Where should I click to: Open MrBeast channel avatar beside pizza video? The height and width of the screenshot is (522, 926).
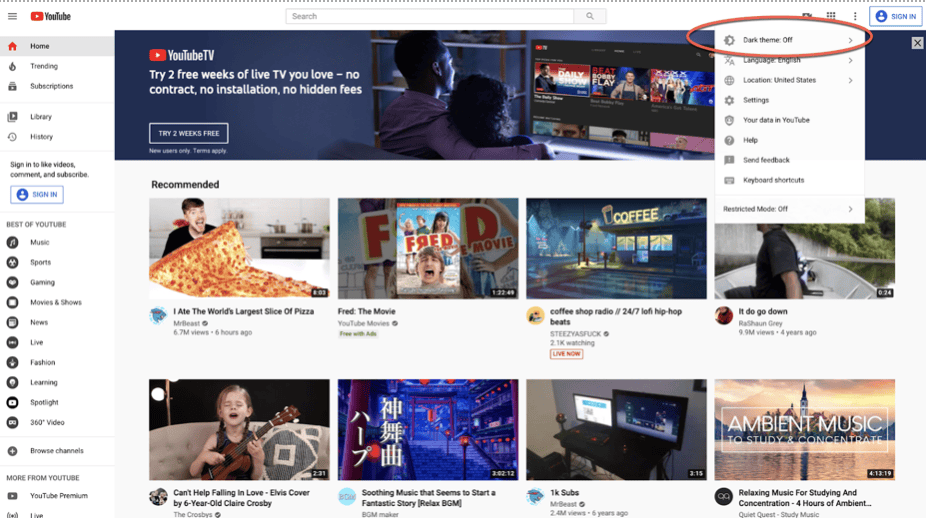(158, 315)
